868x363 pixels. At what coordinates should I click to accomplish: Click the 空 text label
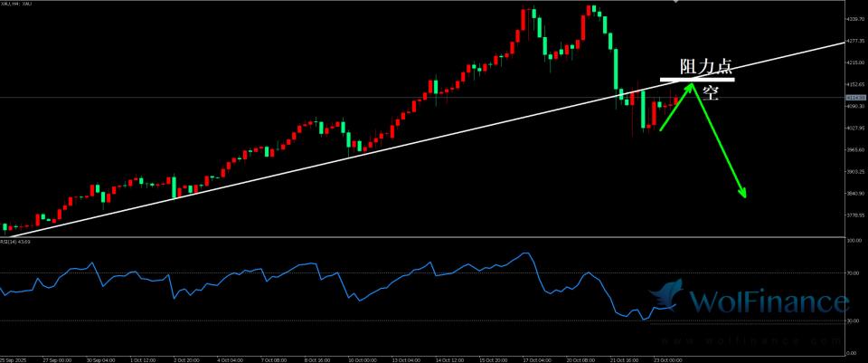pos(711,92)
